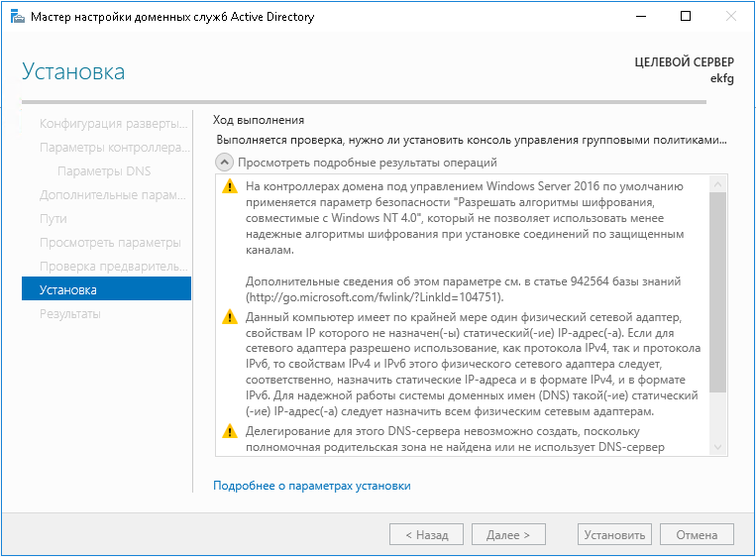Click the results list vertical scrollbar

coord(719,297)
